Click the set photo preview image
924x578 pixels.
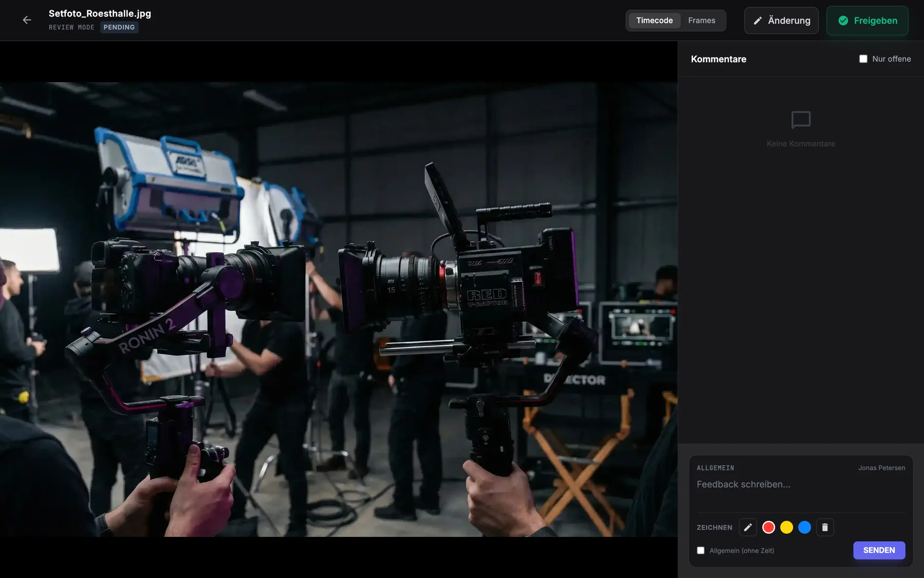click(339, 309)
